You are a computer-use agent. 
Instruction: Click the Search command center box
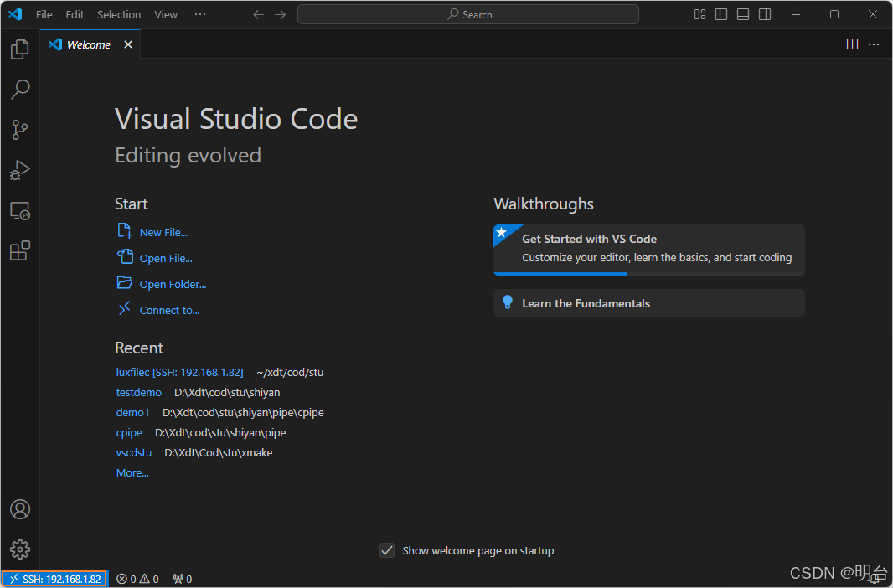(x=468, y=15)
